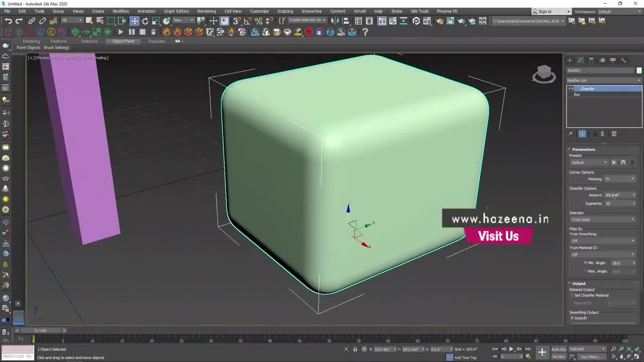Click Paint Objects panel label
The width and height of the screenshot is (644, 362).
[28, 48]
